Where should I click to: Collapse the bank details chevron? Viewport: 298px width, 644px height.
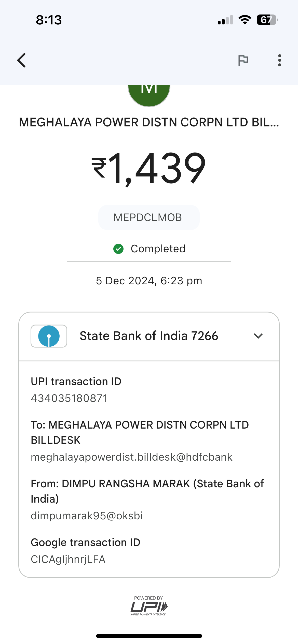(258, 336)
